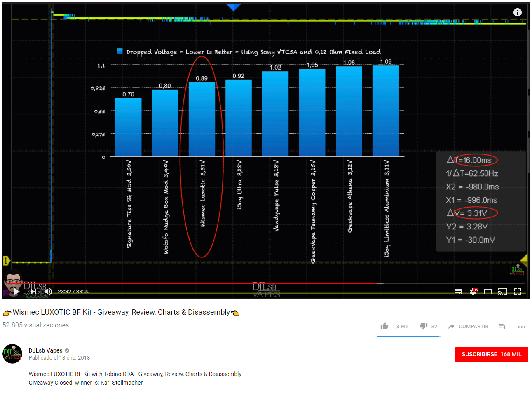This screenshot has height=397, width=532.
Task: Seek on the red video progress bar
Action: pos(206,283)
